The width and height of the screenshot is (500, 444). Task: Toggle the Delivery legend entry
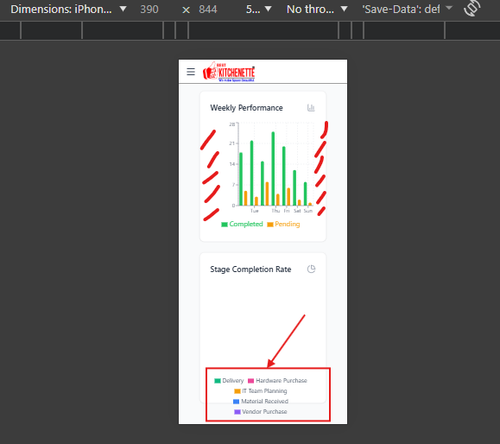pos(229,381)
